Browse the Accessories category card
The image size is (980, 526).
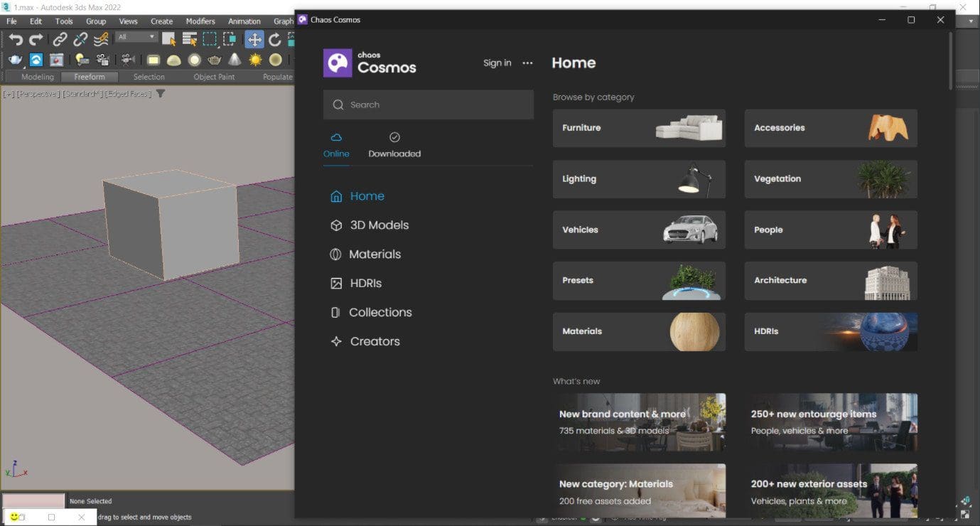click(x=831, y=128)
